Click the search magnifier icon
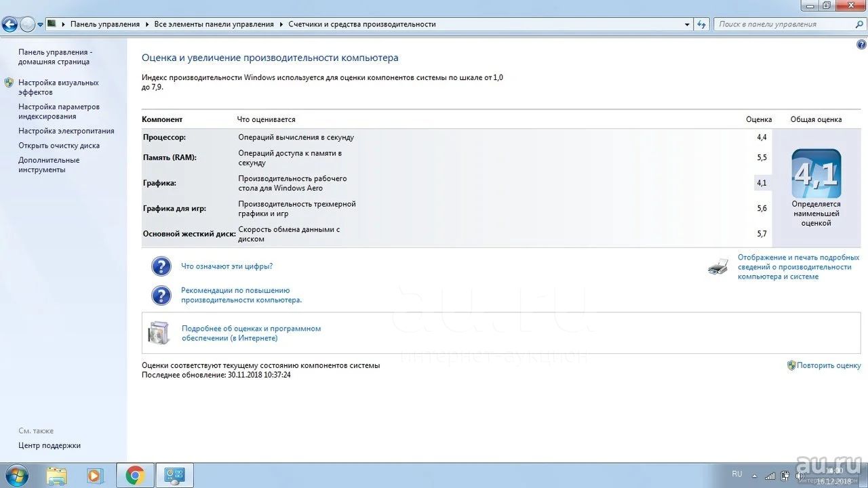Viewport: 868px width, 488px height. point(859,24)
